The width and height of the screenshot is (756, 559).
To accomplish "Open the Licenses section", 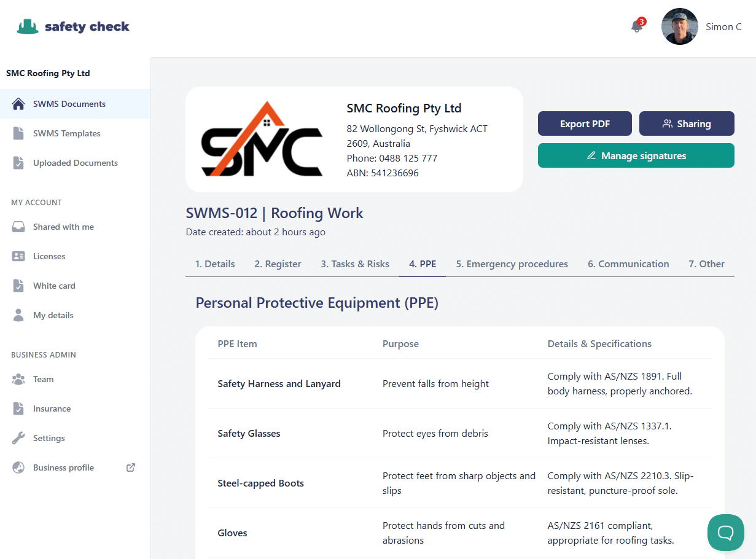I will pyautogui.click(x=49, y=256).
